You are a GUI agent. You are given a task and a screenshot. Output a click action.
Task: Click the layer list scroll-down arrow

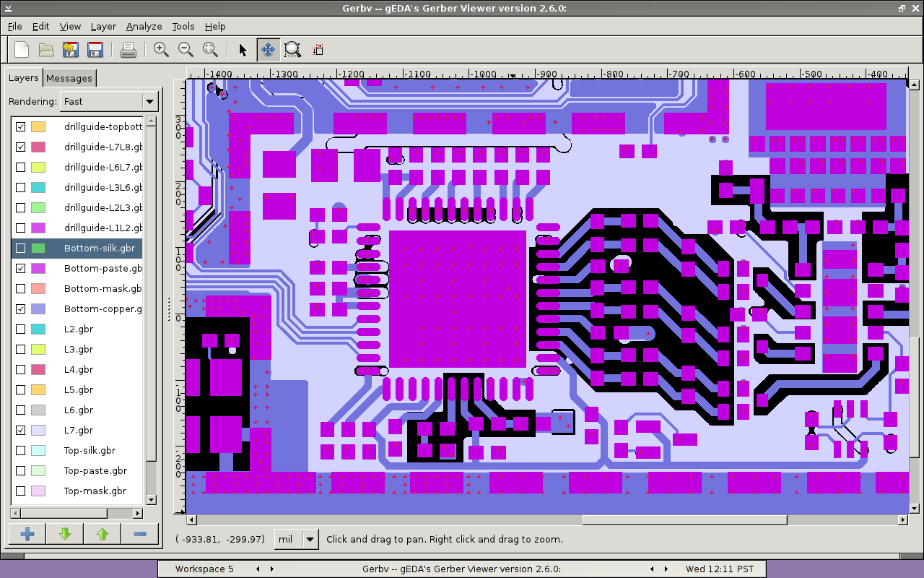click(151, 499)
